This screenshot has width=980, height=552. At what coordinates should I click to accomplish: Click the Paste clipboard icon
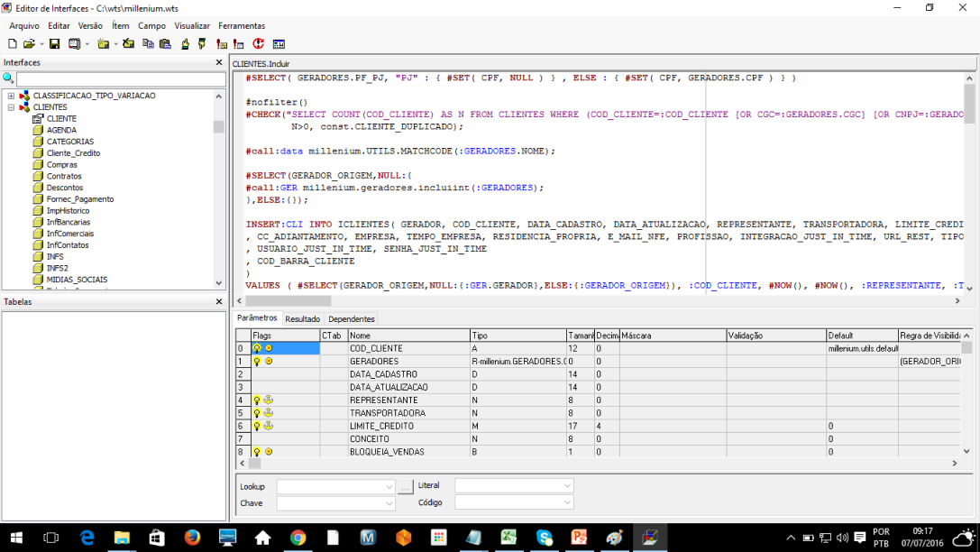pos(165,43)
